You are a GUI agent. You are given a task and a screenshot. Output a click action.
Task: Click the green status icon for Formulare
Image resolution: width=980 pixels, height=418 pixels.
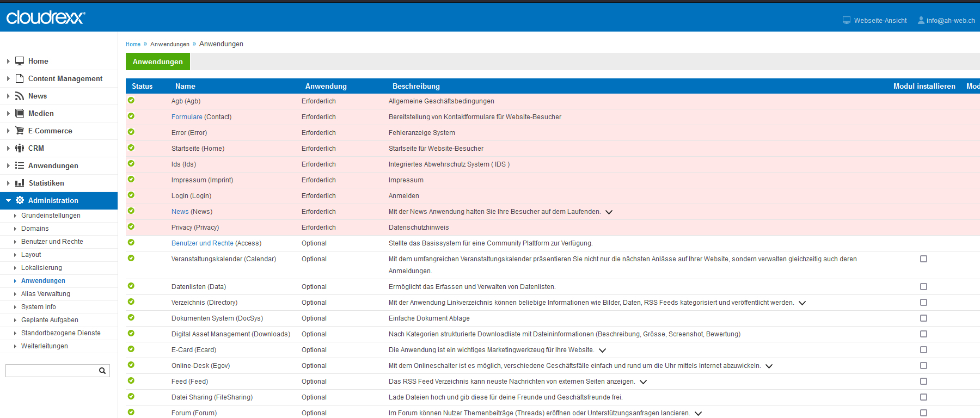point(131,116)
